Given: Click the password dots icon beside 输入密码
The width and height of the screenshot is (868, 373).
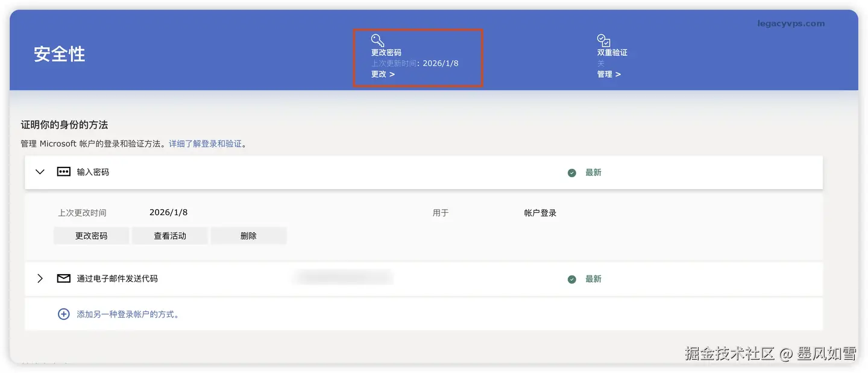Looking at the screenshot, I should coord(64,172).
